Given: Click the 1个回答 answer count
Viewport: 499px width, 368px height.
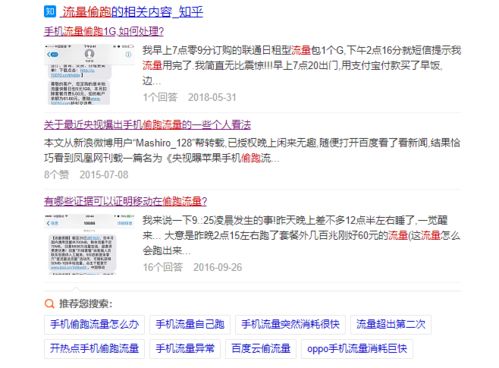Looking at the screenshot, I should coord(160,97).
